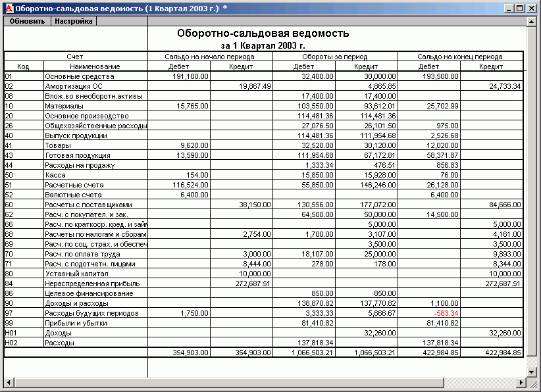541x392 pixels.
Task: Click the horizontal scrollbar right arrow
Action: [x=522, y=382]
